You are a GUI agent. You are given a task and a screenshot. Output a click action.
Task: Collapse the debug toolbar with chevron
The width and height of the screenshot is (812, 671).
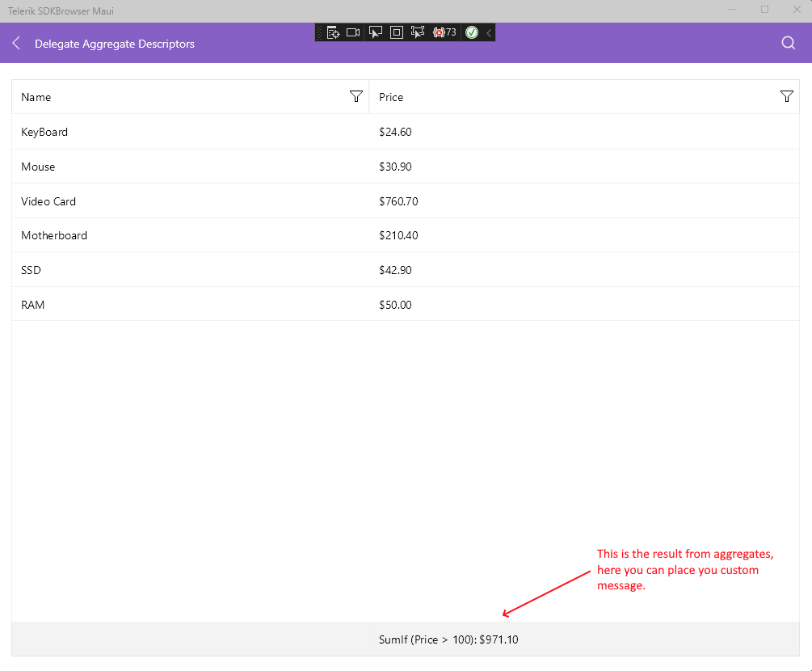point(489,32)
